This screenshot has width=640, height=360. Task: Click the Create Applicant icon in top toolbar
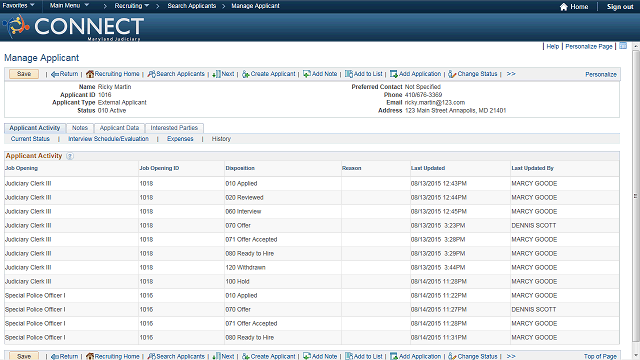[x=246, y=74]
